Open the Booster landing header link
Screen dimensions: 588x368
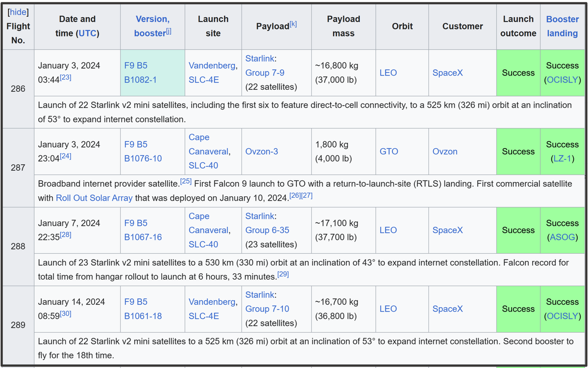(562, 26)
